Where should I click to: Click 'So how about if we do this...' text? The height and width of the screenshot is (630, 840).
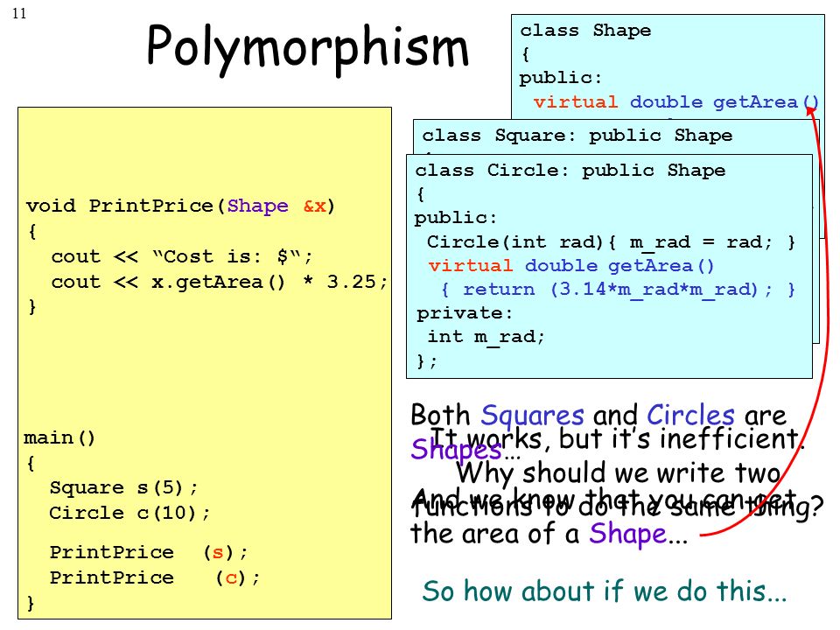(605, 591)
